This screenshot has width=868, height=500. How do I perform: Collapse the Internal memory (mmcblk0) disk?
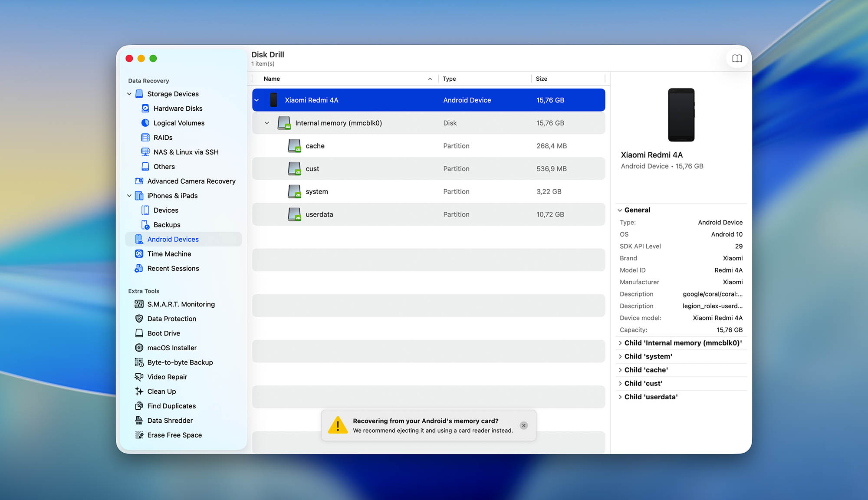click(x=267, y=123)
